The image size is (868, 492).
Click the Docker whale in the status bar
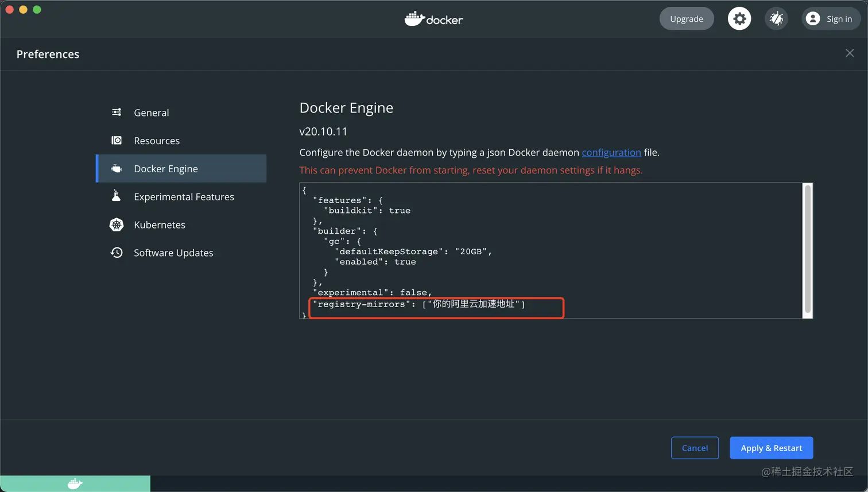pyautogui.click(x=75, y=483)
